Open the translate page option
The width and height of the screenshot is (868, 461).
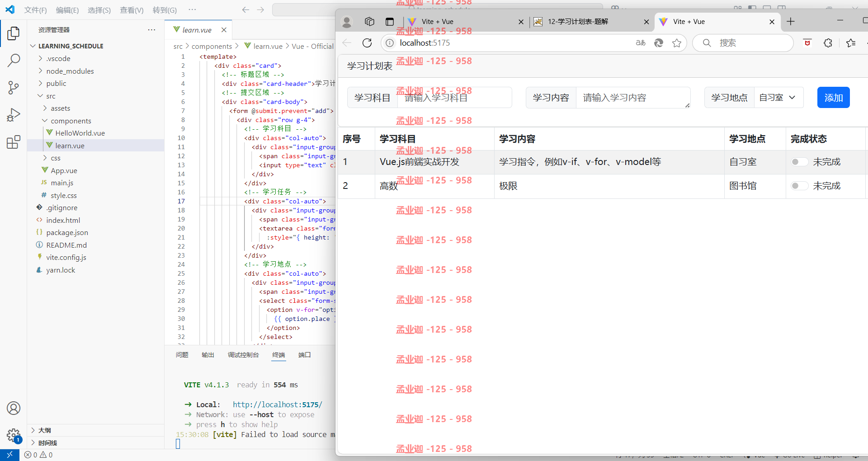[641, 43]
